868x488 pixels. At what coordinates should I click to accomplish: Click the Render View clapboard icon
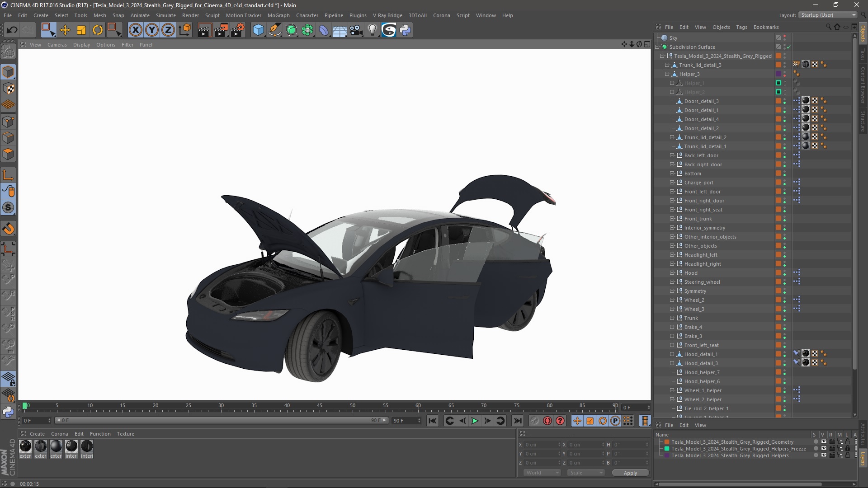coord(204,30)
